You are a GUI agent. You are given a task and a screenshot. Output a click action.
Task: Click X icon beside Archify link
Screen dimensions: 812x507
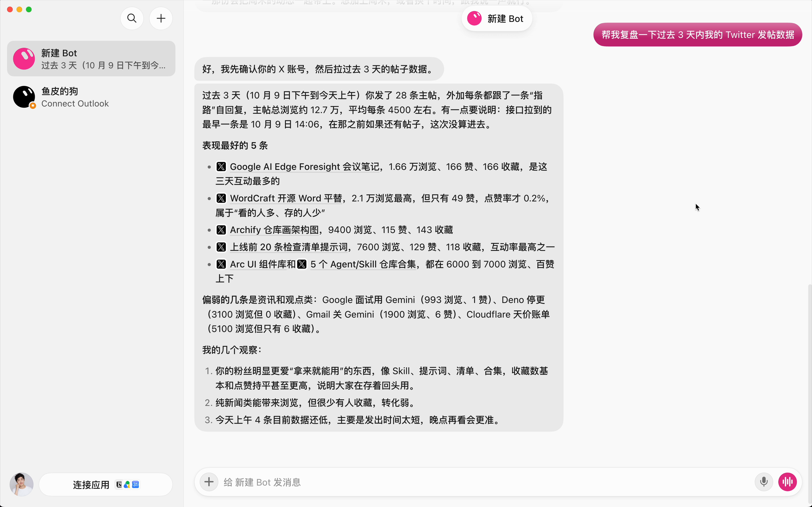tap(221, 230)
